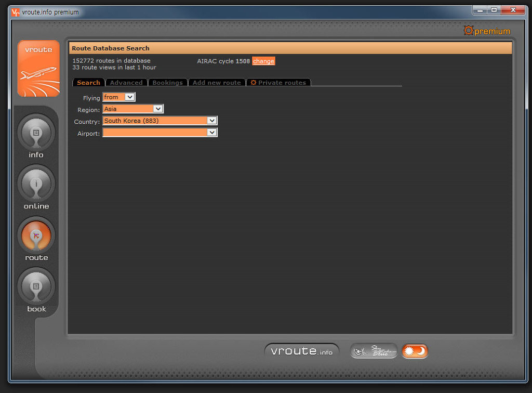Click the premium gear badge

point(487,31)
